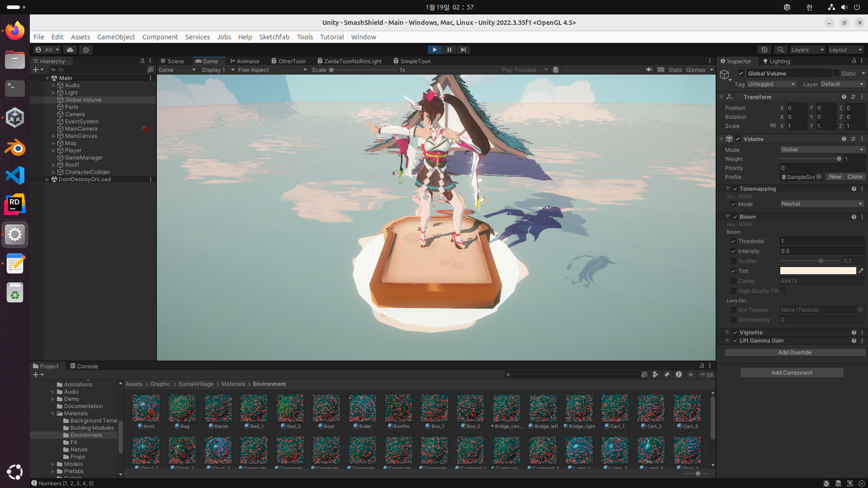Expand the Lift Gamma Gain section
Image resolution: width=868 pixels, height=488 pixels.
(727, 340)
